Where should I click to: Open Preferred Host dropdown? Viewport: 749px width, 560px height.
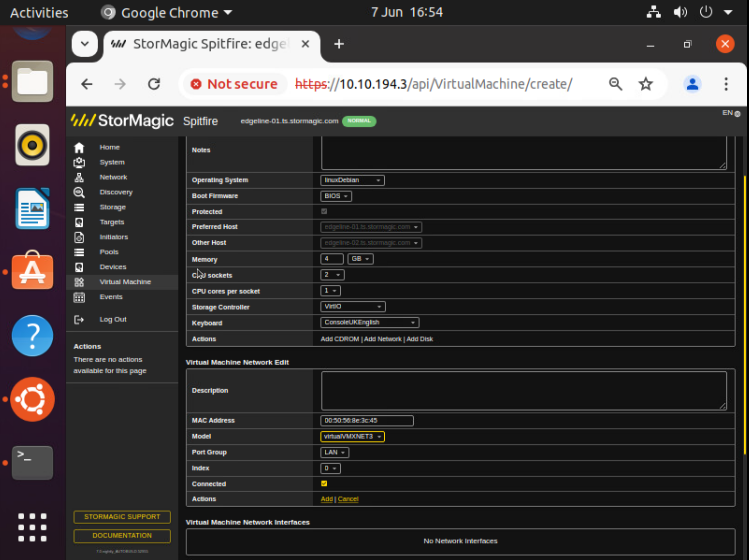pos(371,227)
